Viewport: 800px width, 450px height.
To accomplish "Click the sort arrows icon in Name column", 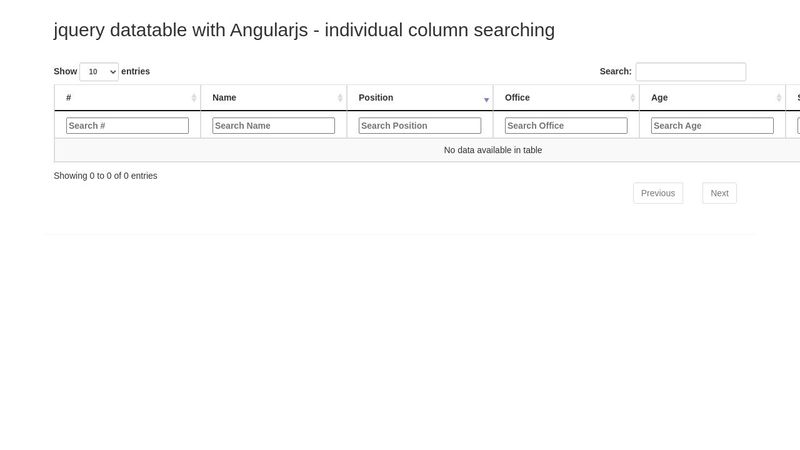I will click(340, 98).
